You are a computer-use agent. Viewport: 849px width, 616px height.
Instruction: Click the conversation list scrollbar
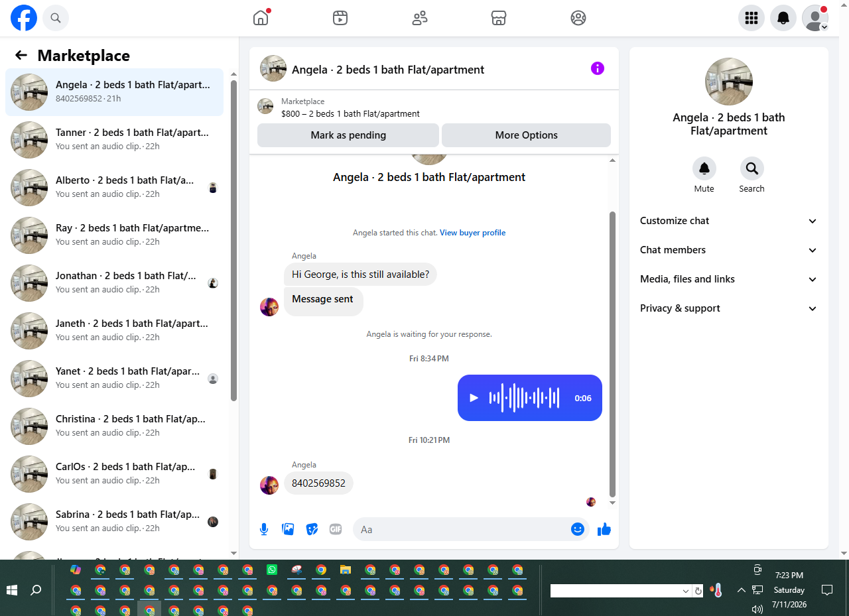233,240
